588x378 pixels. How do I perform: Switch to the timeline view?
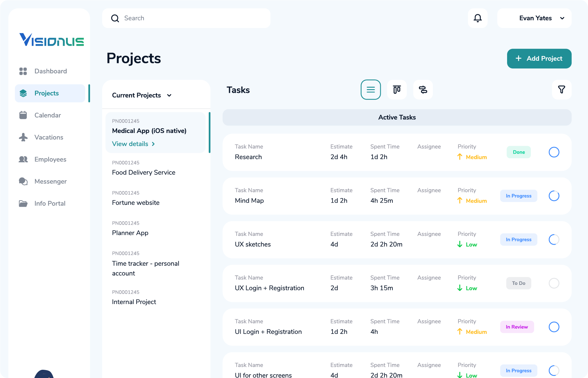pyautogui.click(x=423, y=90)
